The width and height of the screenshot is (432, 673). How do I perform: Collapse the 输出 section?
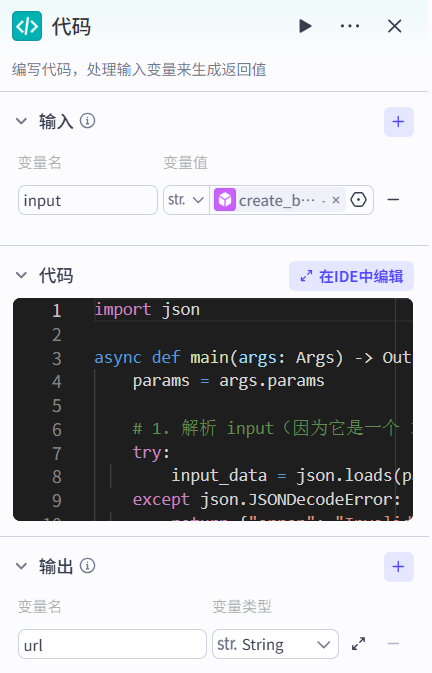pyautogui.click(x=21, y=566)
